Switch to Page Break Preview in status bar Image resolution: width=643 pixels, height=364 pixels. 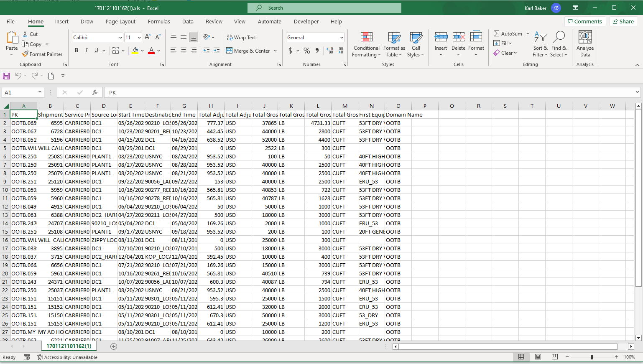[555, 357]
